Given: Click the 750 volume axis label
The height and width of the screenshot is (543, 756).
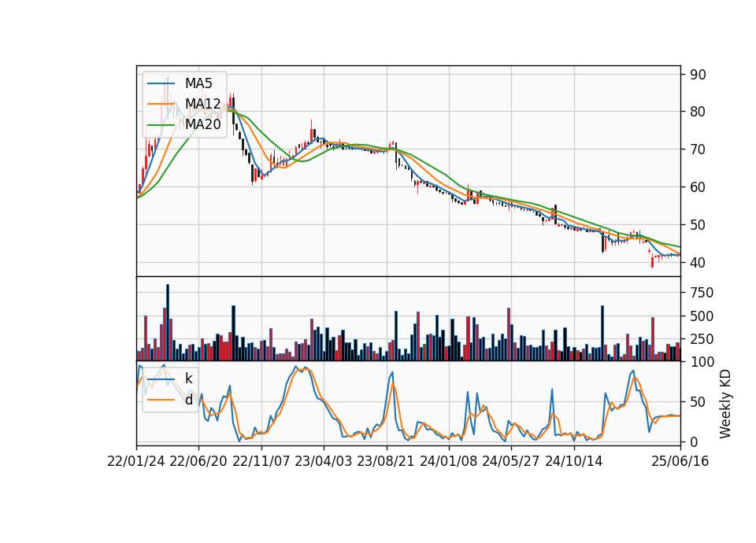Looking at the screenshot, I should click(702, 293).
